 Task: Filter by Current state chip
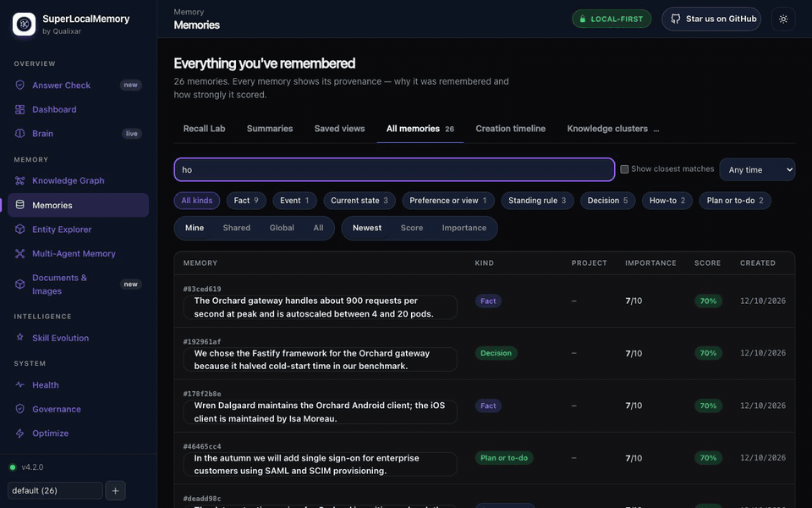[x=359, y=201]
